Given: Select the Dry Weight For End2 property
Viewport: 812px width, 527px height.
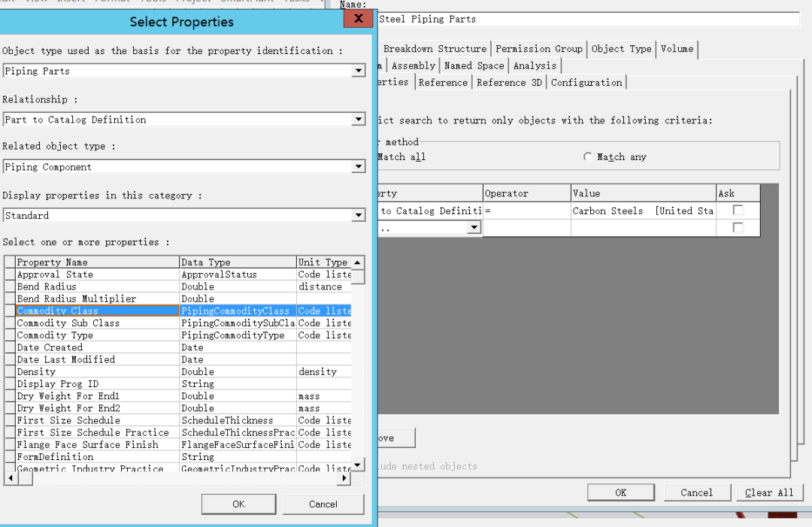Looking at the screenshot, I should tap(97, 408).
